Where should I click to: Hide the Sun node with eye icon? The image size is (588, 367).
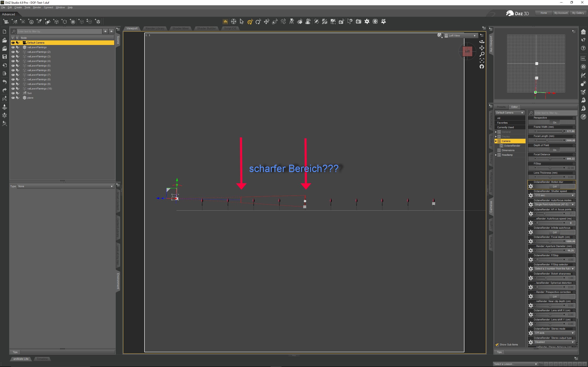coord(13,93)
